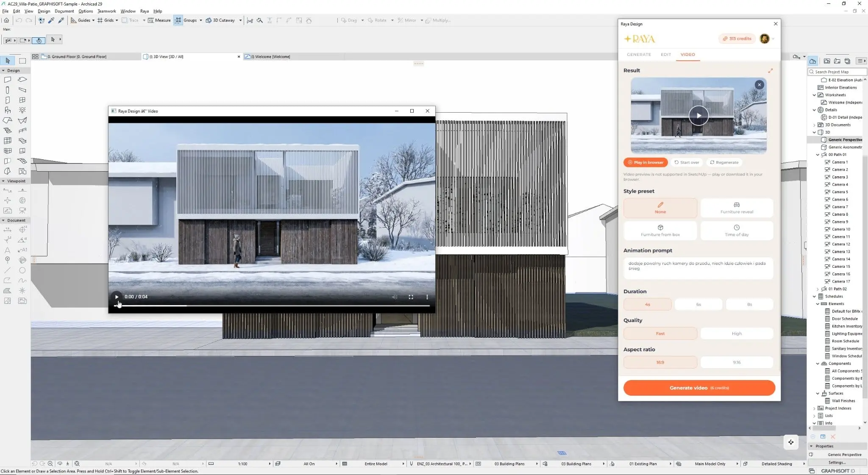Select the Furniture reveal style preset

[x=737, y=208]
